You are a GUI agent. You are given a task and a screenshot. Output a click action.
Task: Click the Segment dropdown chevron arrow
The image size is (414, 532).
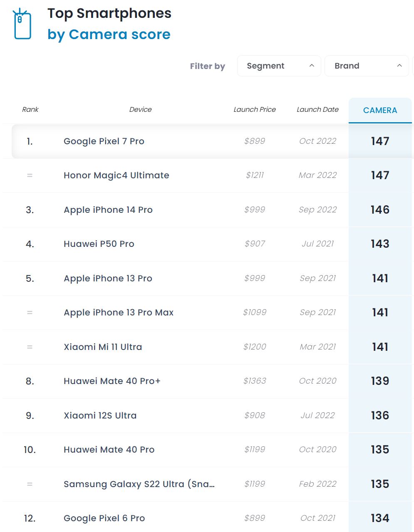[312, 66]
